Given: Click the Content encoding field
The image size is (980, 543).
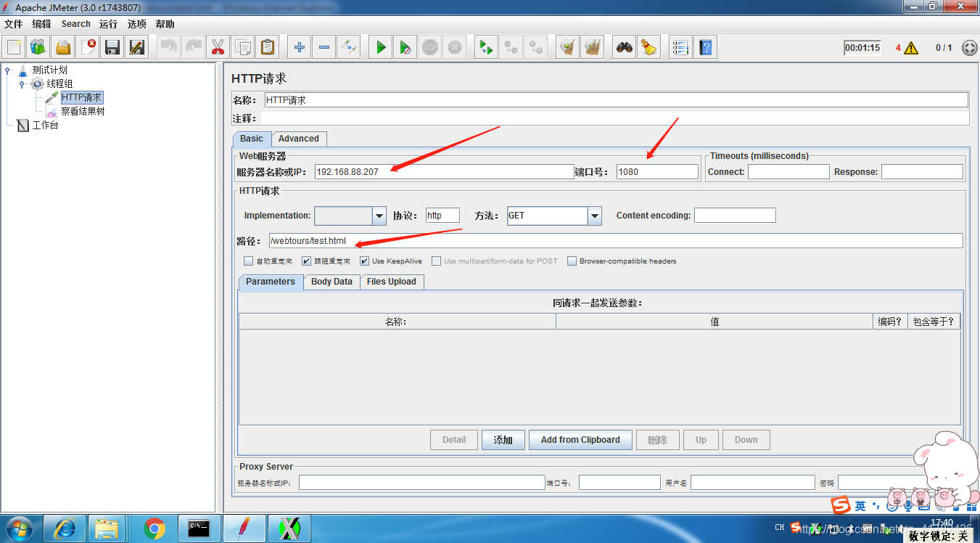Looking at the screenshot, I should (735, 216).
